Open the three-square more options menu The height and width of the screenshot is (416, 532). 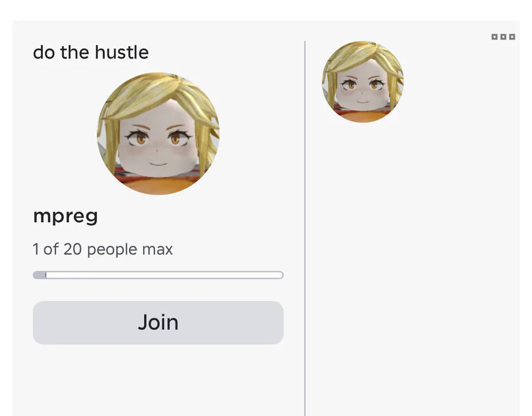pos(503,37)
